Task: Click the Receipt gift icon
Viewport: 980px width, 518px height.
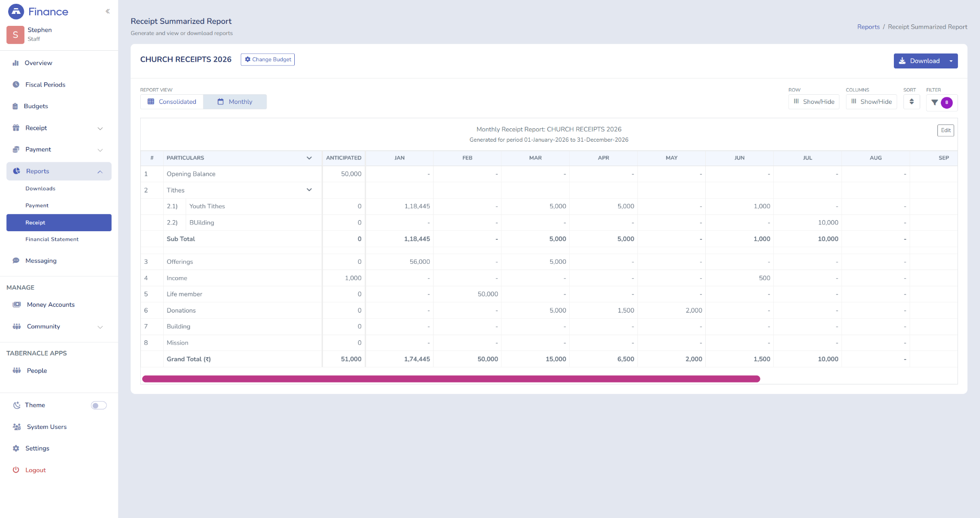Action: pyautogui.click(x=16, y=128)
